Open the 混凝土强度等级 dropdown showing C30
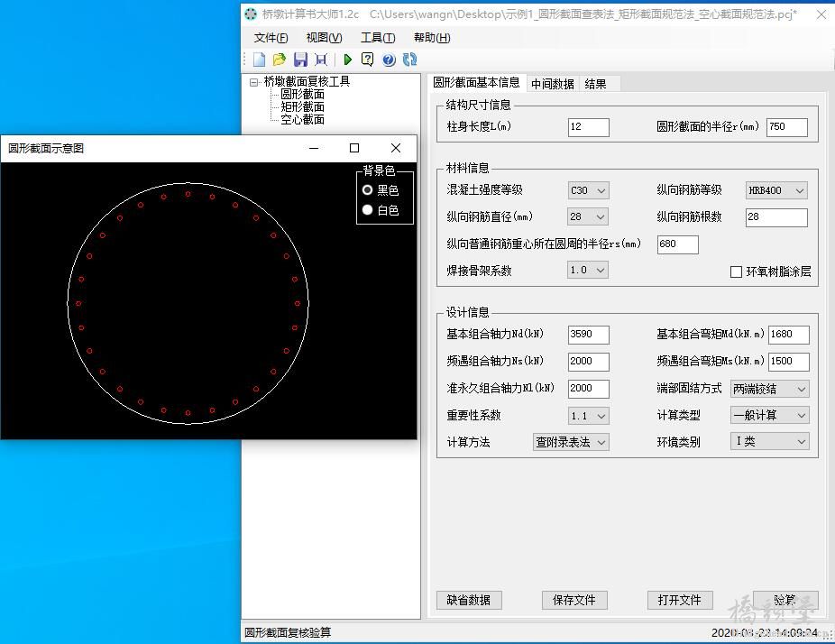835x644 pixels. [x=588, y=190]
